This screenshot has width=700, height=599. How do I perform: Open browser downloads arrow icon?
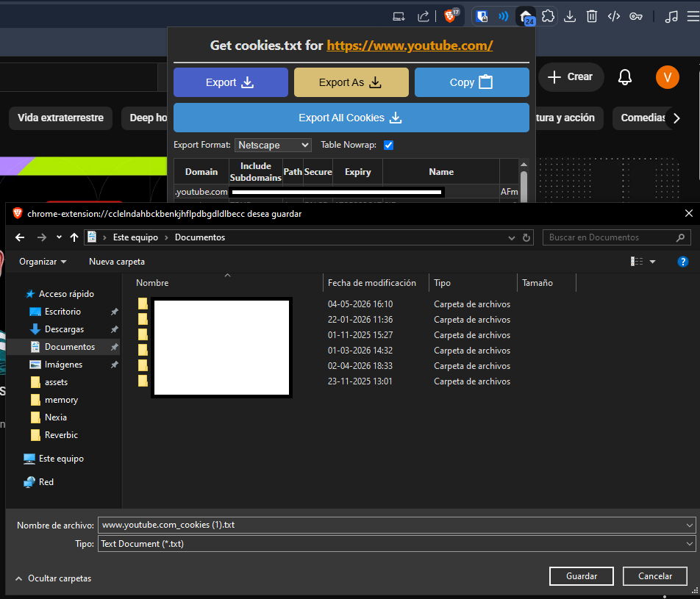tap(570, 16)
